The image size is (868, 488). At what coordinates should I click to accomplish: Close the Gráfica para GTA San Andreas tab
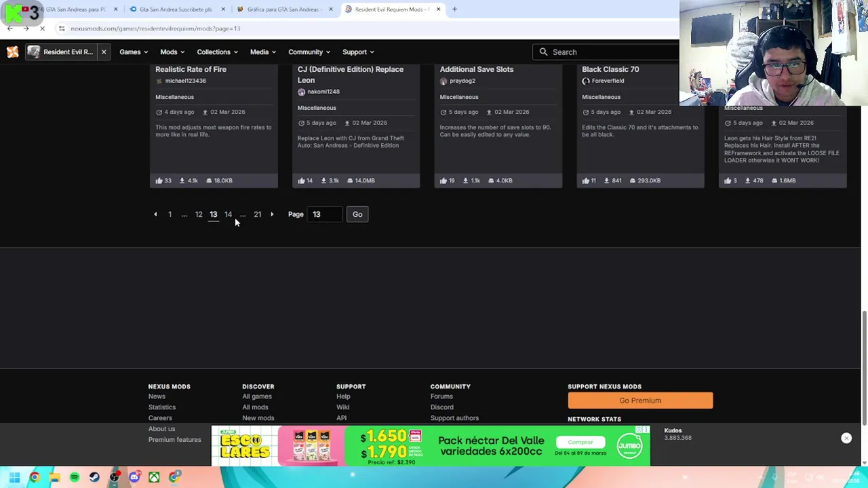click(331, 9)
